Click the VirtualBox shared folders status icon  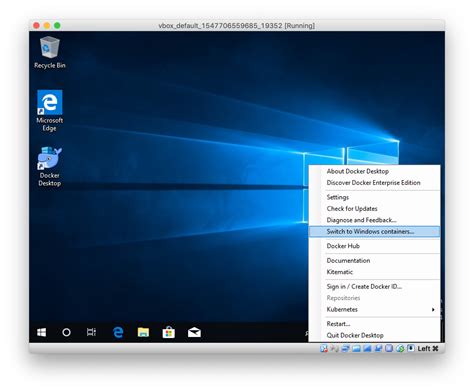(356, 349)
